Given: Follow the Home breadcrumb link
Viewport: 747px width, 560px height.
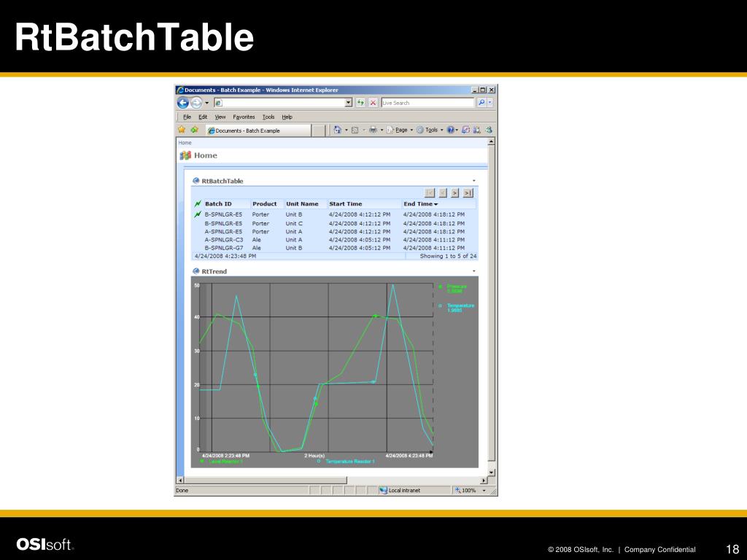Looking at the screenshot, I should click(185, 143).
